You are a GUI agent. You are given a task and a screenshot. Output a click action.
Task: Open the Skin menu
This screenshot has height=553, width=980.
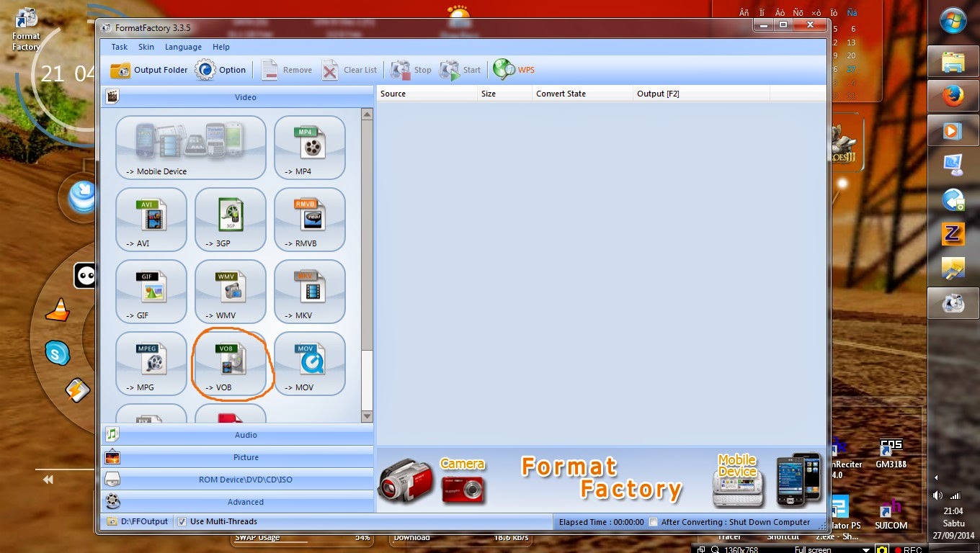pyautogui.click(x=146, y=47)
